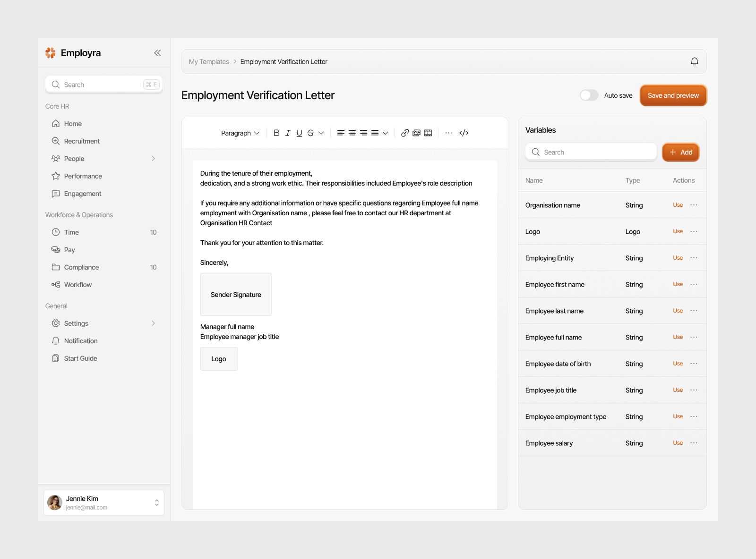Select the Sender Signature placeholder
The image size is (756, 559).
pos(236,295)
